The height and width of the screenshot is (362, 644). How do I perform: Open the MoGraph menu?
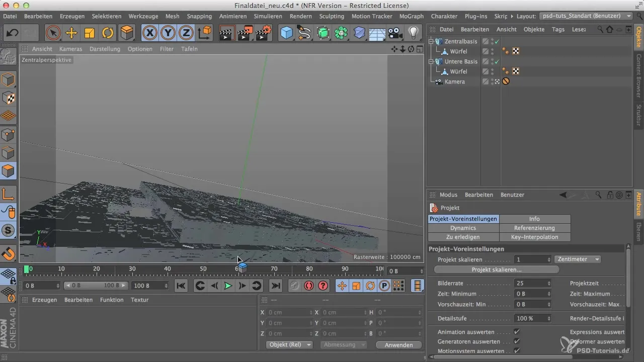tap(411, 16)
